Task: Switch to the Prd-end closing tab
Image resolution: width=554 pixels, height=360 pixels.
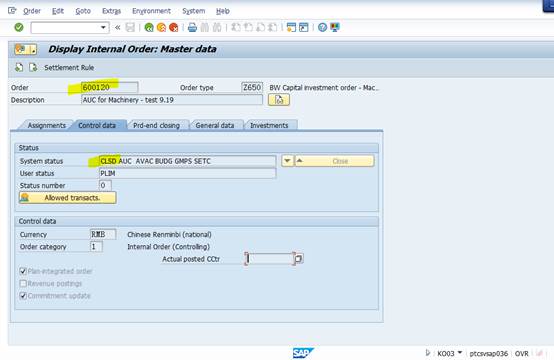Action: tap(156, 125)
